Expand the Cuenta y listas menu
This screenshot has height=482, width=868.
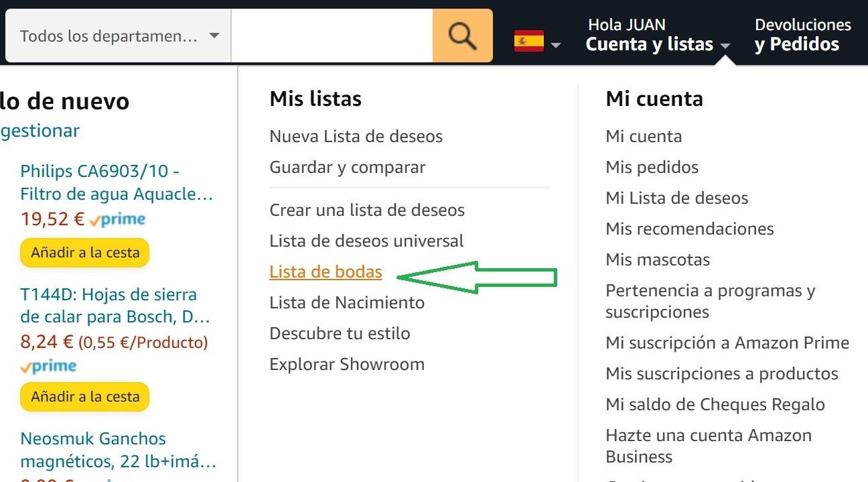(657, 36)
